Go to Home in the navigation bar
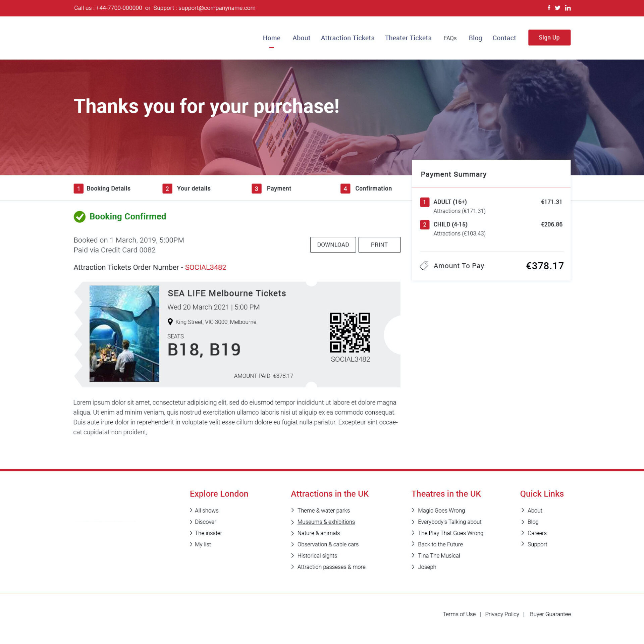644x644 pixels. tap(271, 38)
